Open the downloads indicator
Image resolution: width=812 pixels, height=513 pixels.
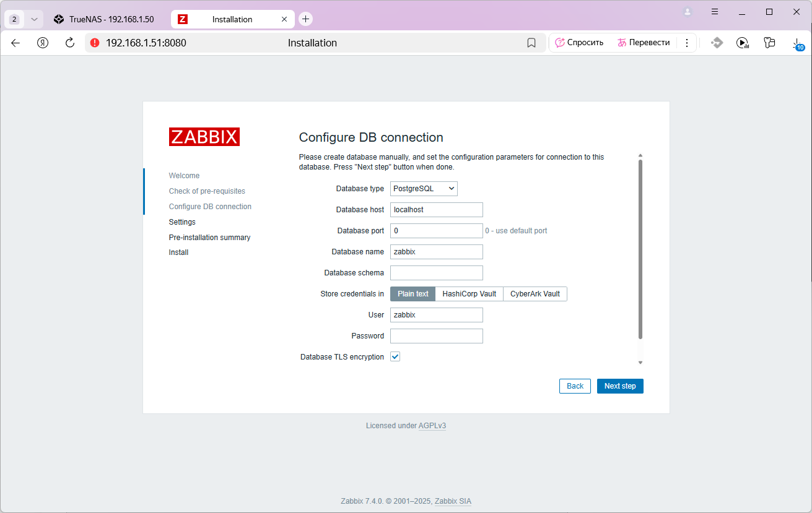coord(798,43)
